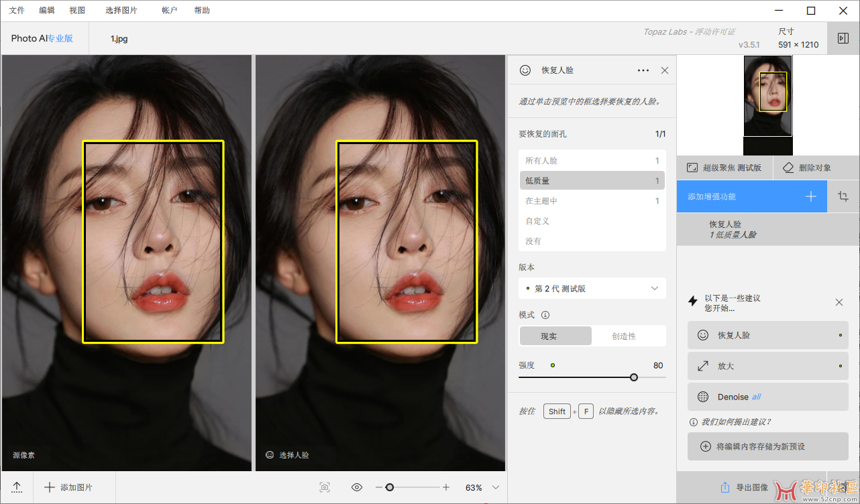
Task: Select the 现实 mode option
Action: pos(555,336)
